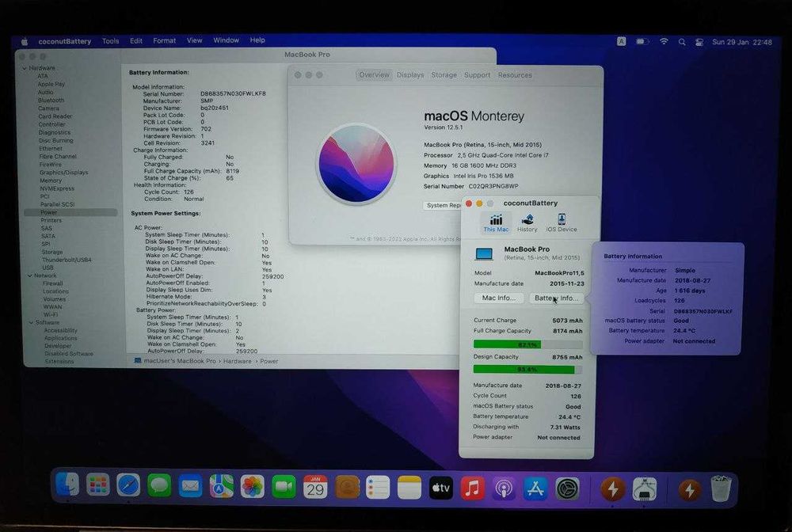Switch to Displays tab in About This Mac
The height and width of the screenshot is (532, 792).
[410, 74]
